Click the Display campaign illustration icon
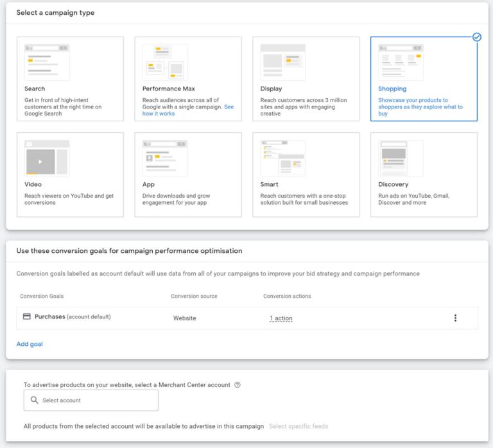 [x=282, y=62]
